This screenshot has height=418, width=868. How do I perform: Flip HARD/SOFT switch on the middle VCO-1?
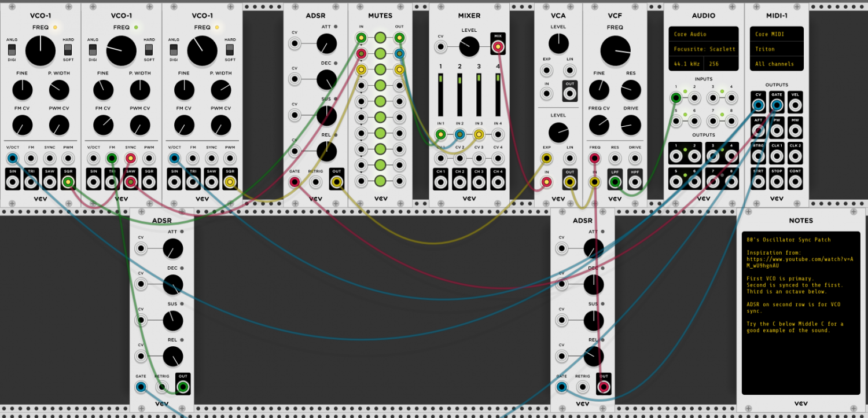[x=149, y=50]
